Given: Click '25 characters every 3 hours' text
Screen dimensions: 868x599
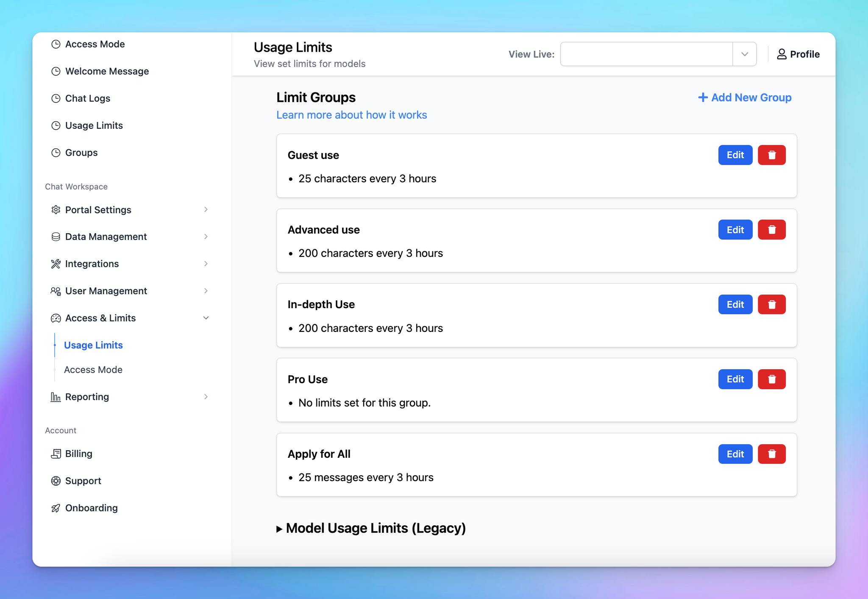Looking at the screenshot, I should 367,178.
